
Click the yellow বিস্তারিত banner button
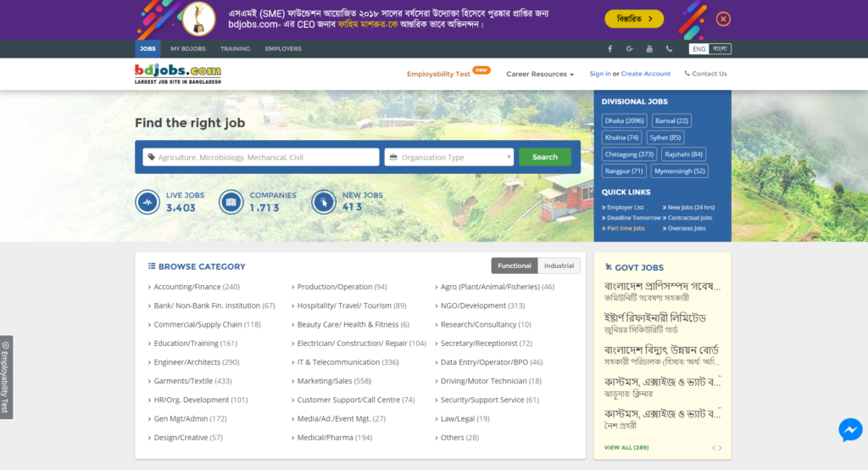pos(634,19)
